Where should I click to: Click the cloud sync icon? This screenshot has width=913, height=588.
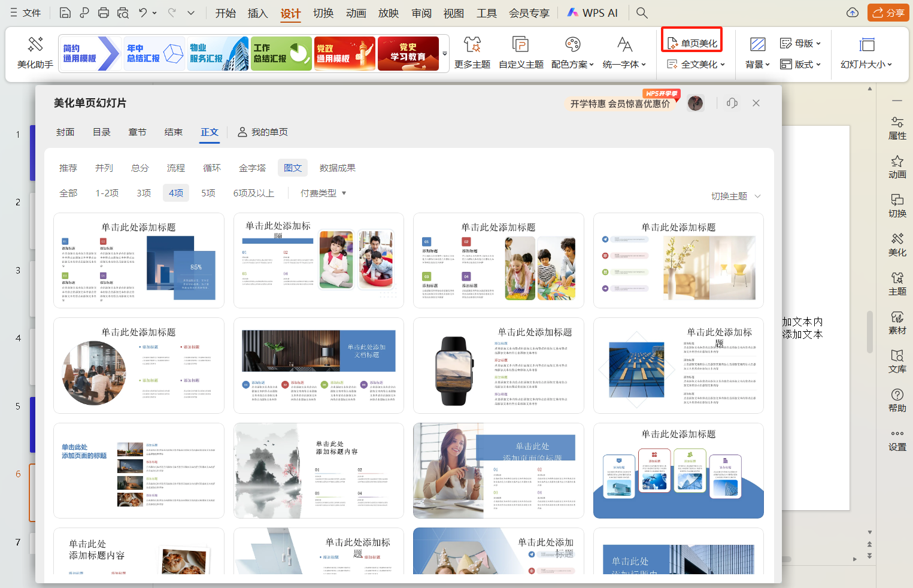pos(853,13)
